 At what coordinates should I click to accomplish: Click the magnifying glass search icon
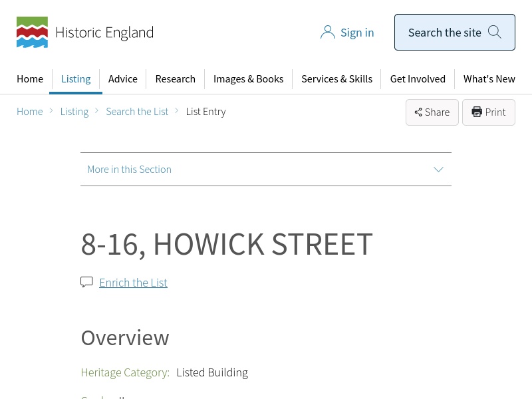pyautogui.click(x=494, y=32)
